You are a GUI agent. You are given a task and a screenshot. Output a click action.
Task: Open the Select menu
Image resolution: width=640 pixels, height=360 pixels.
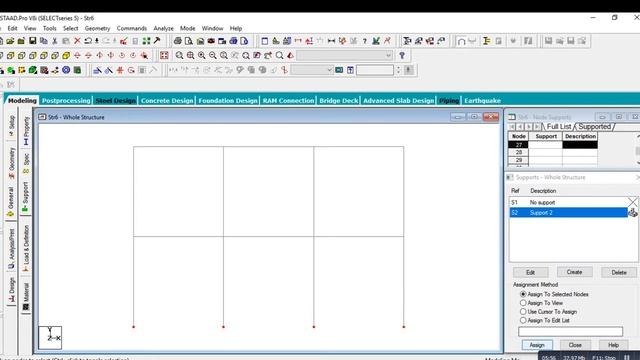[x=70, y=28]
